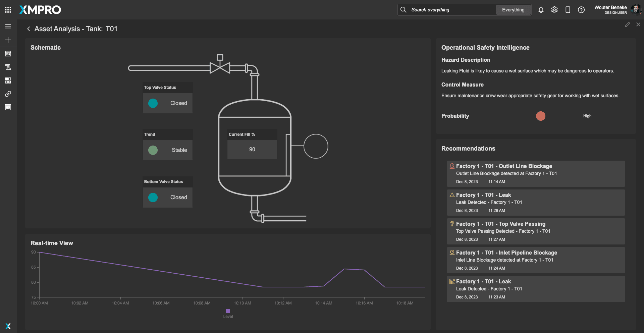Click the edit pencil icon
Image resolution: width=644 pixels, height=333 pixels.
(x=627, y=24)
